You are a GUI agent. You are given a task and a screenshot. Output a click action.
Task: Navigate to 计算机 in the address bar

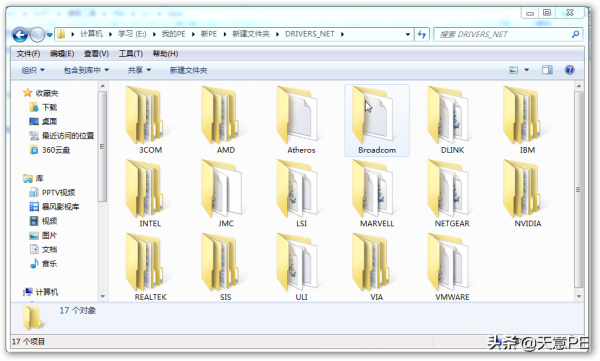pos(91,34)
